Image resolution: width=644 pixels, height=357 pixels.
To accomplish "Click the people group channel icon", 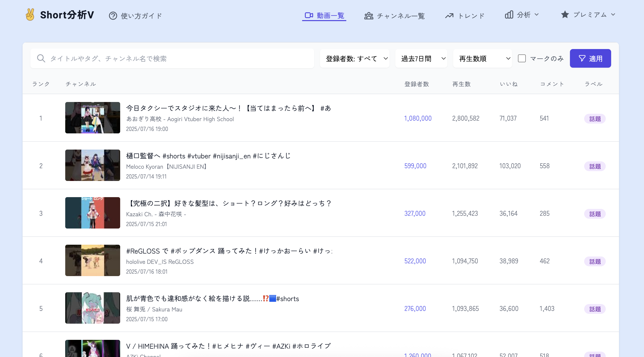I will click(x=369, y=16).
